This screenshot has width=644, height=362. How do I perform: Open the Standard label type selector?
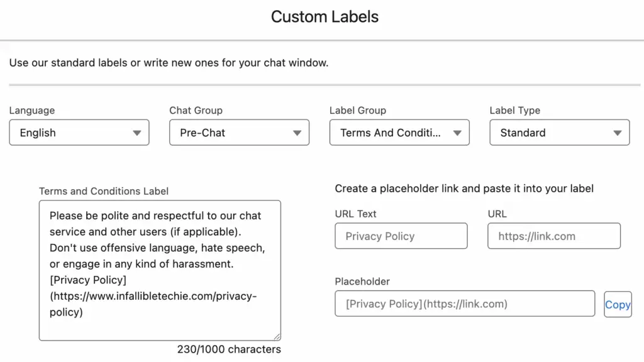(x=560, y=133)
